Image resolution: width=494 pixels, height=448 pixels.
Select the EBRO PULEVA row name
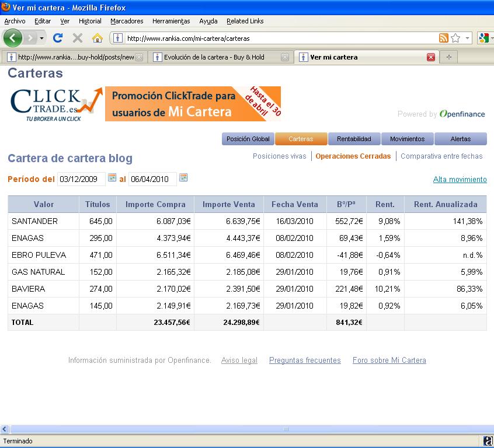(39, 255)
